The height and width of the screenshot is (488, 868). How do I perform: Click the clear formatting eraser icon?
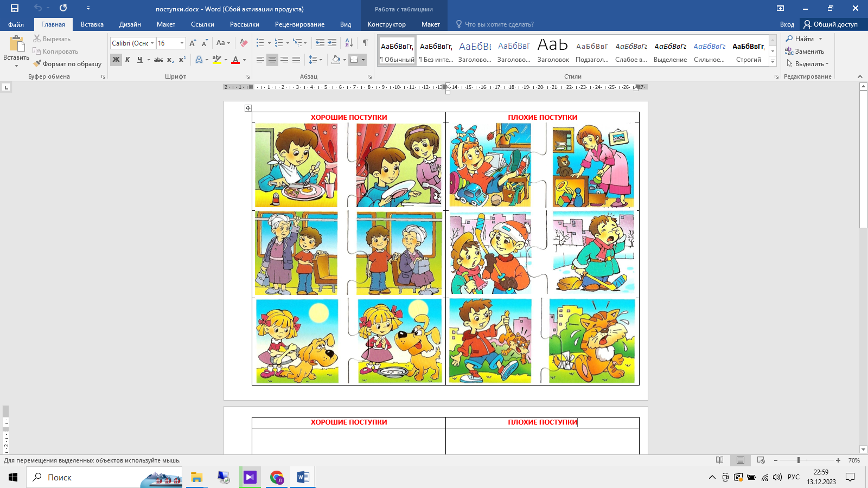244,43
